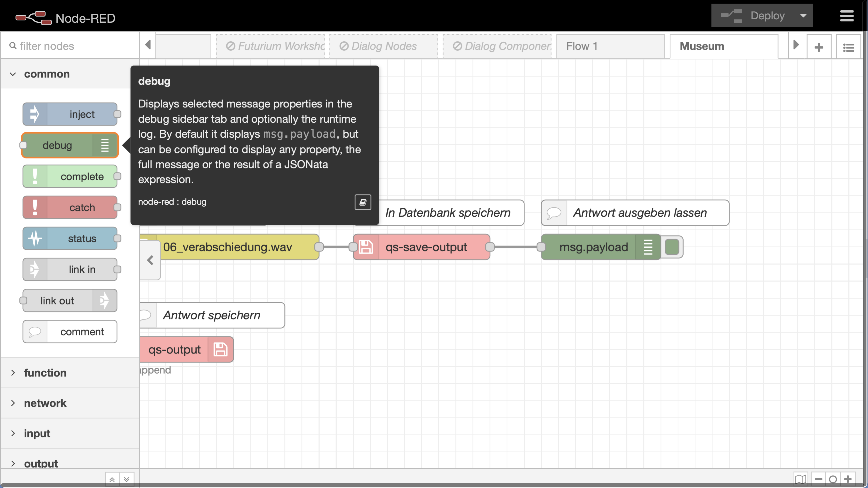The height and width of the screenshot is (488, 868).
Task: Expand all palette categories
Action: (127, 479)
